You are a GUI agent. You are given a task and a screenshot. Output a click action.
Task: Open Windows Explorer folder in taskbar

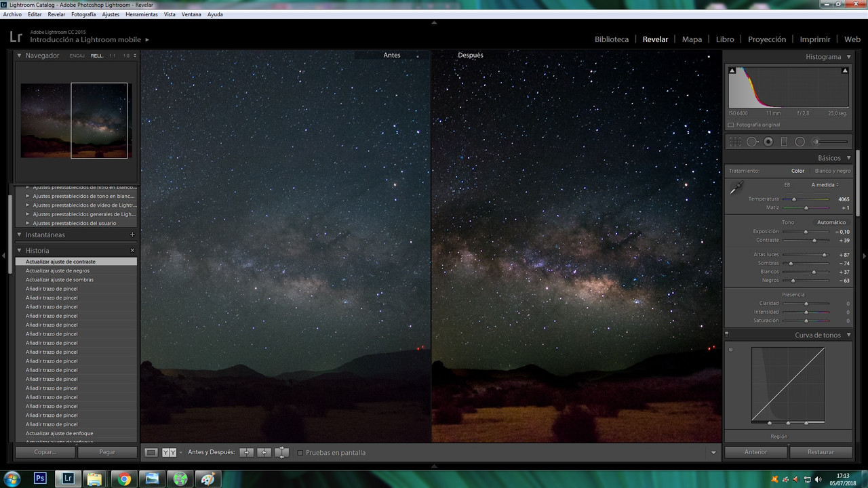tap(96, 479)
